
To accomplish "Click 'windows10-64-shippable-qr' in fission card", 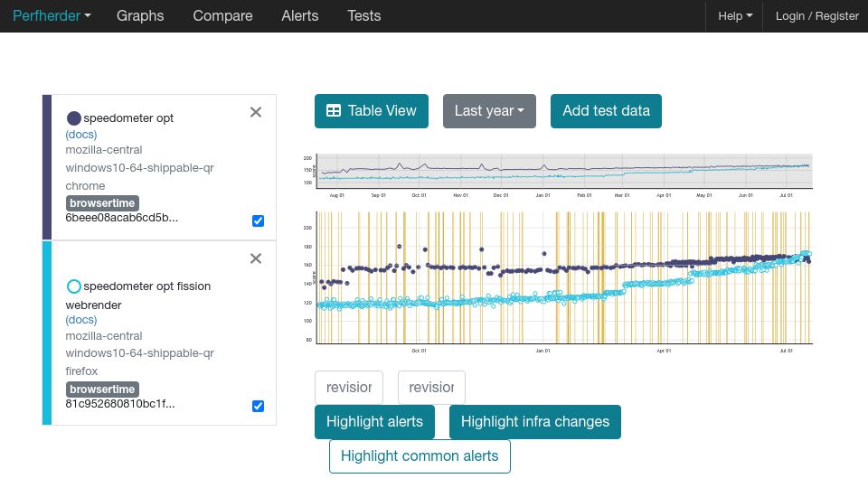I will [139, 353].
